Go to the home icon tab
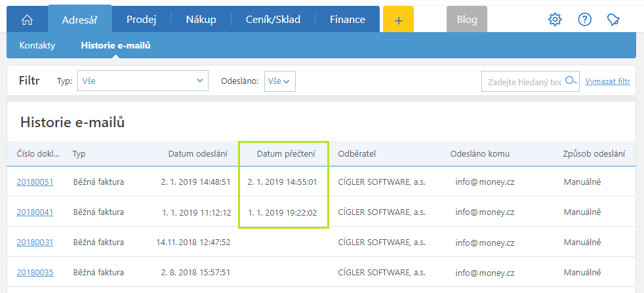 coord(27,19)
